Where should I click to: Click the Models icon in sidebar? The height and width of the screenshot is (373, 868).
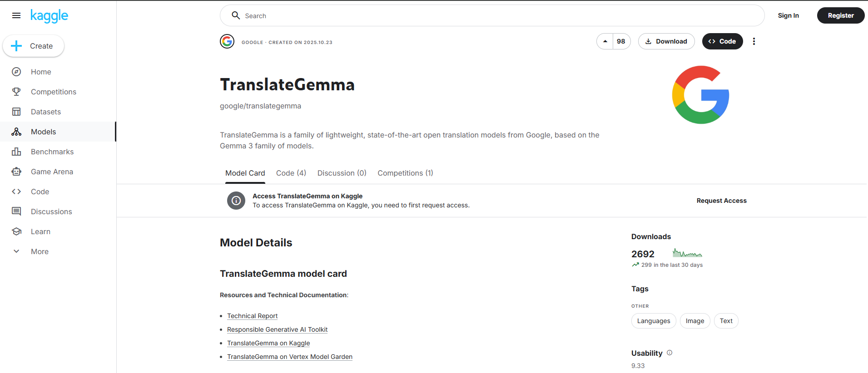coord(16,132)
